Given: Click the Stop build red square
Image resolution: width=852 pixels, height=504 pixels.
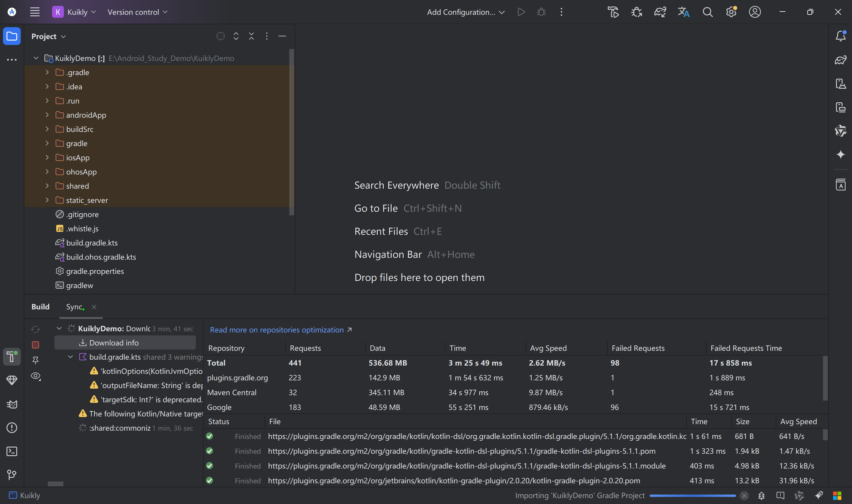Looking at the screenshot, I should tap(35, 345).
